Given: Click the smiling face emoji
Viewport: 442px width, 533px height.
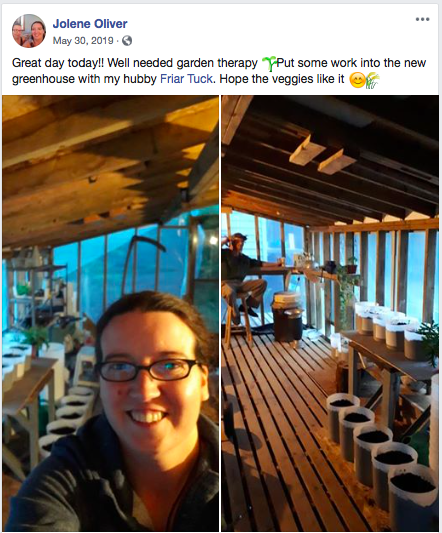Looking at the screenshot, I should coord(357,81).
